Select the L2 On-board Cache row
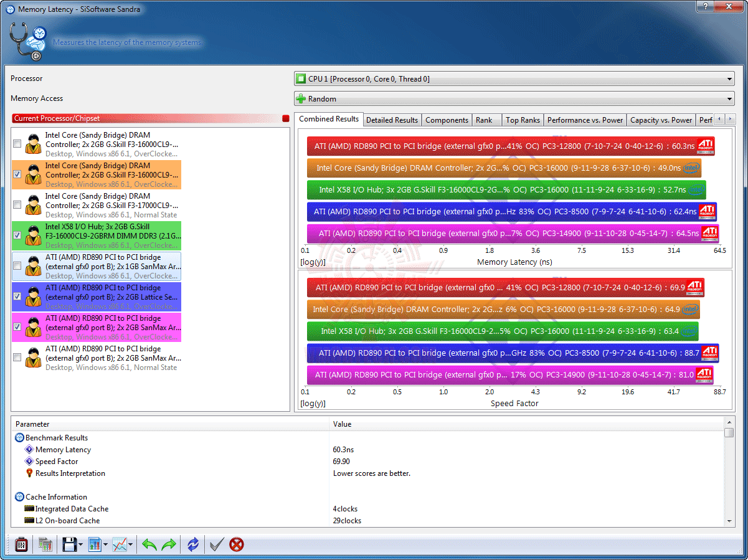748x560 pixels. (x=367, y=521)
